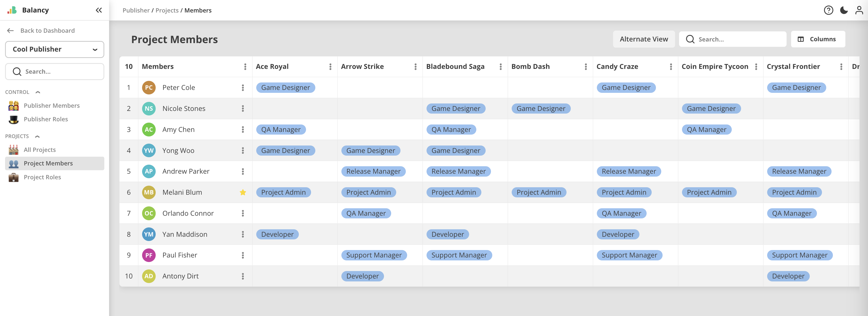The image size is (868, 316).
Task: Open Bomb Dash column options menu
Action: [586, 67]
